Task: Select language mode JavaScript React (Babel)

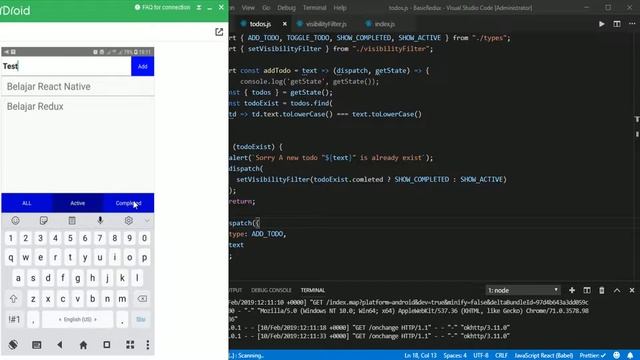Action: pos(543,356)
